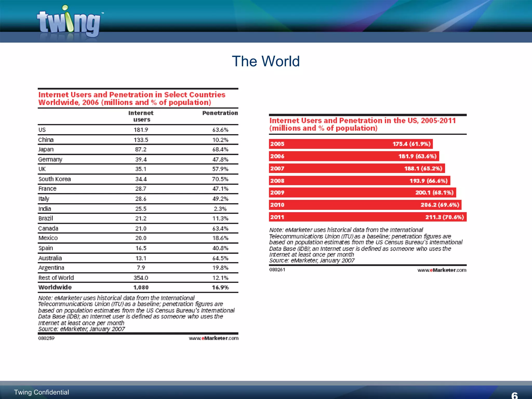Viewport: 532px width, 399px height.
Task: Click the 2008 bar in the chart
Action: (x=360, y=181)
